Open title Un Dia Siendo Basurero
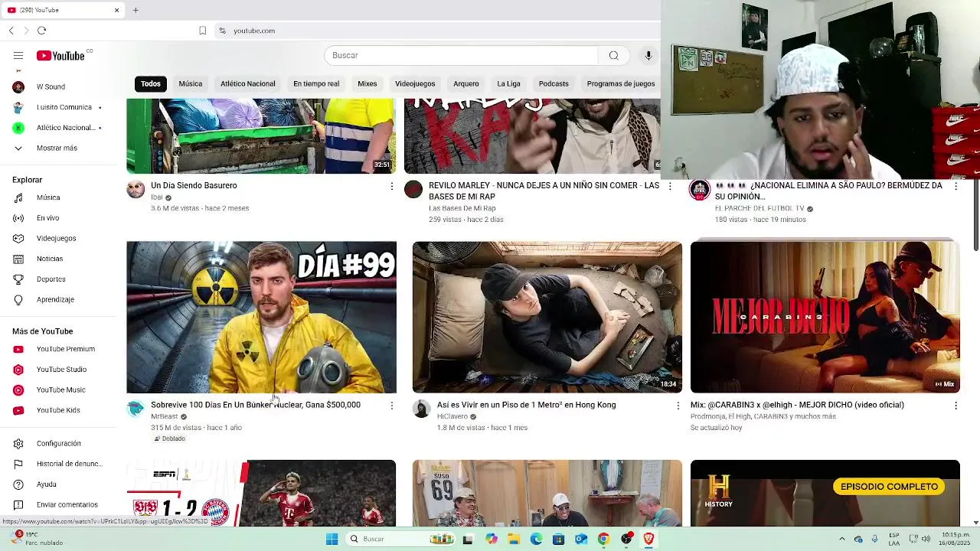This screenshot has width=980, height=551. click(194, 185)
